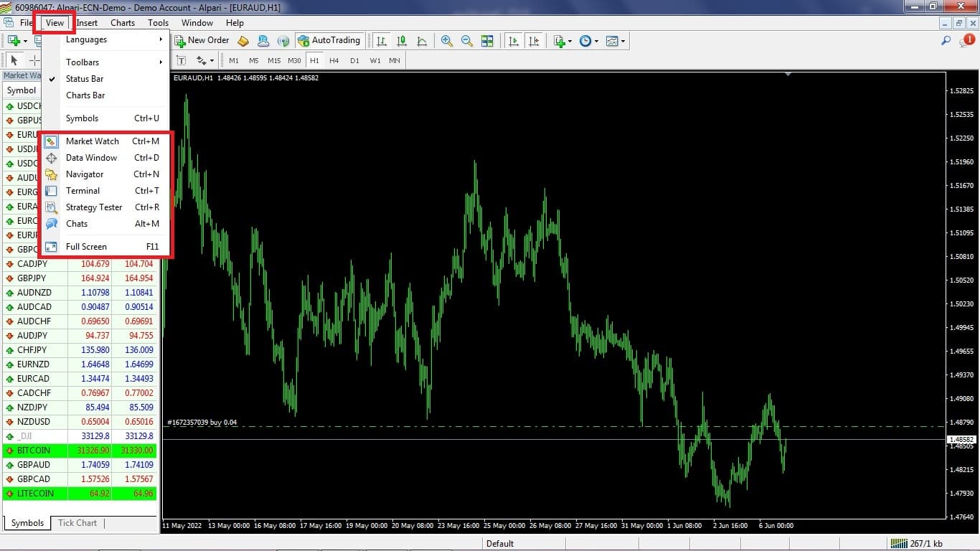Choose Full Screen menu entry

click(x=106, y=247)
